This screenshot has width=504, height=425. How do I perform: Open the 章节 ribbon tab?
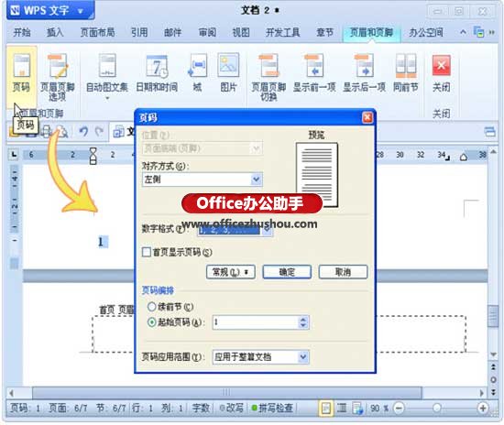(324, 32)
